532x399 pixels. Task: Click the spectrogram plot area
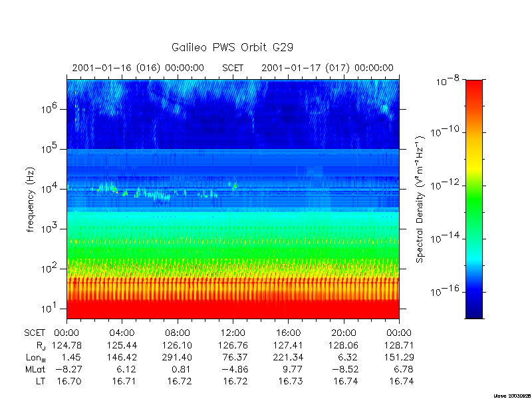(x=233, y=199)
